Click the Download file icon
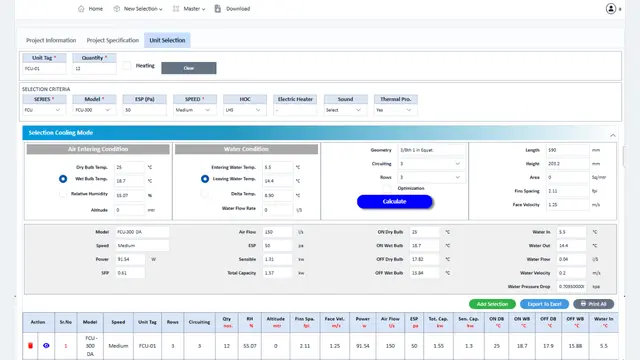Image resolution: width=640 pixels, height=360 pixels. (x=218, y=9)
